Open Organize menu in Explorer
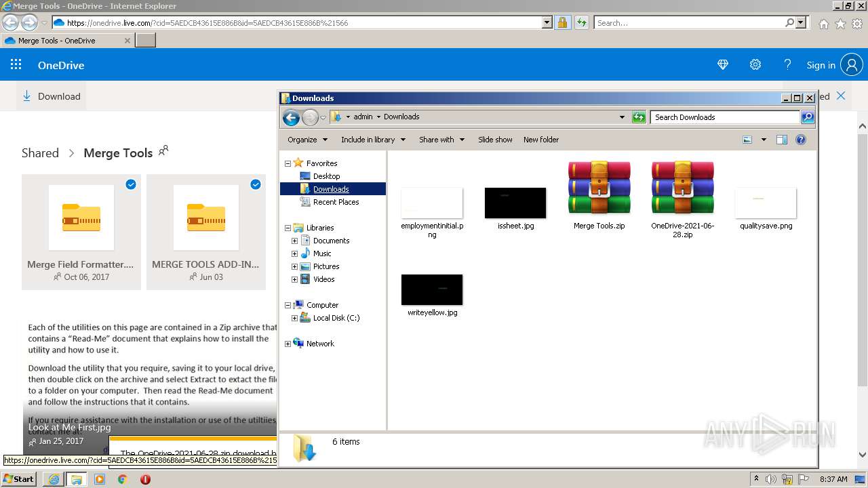 (307, 140)
